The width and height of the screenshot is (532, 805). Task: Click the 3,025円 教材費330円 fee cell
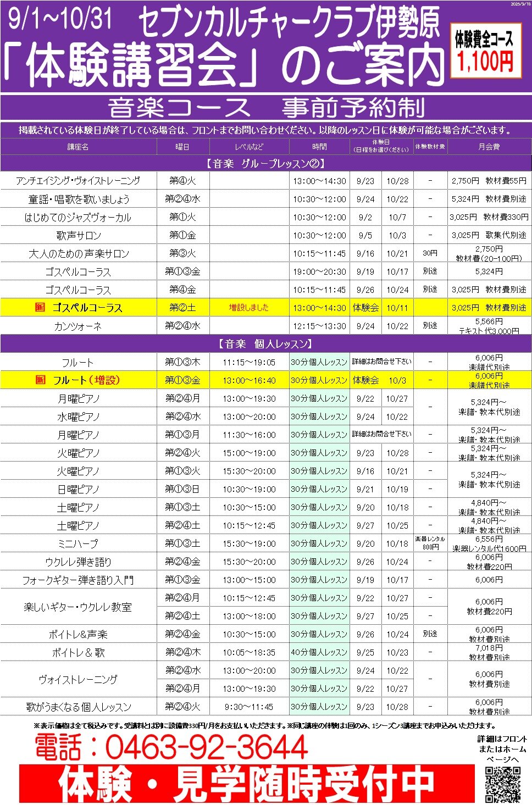(489, 217)
